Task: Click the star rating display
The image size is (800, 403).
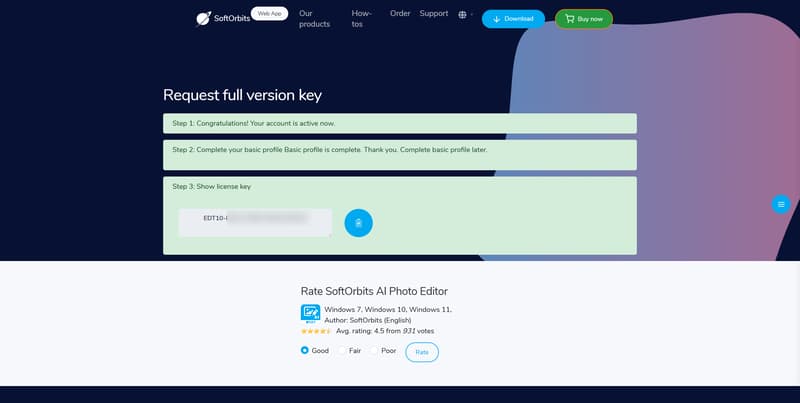Action: 316,331
